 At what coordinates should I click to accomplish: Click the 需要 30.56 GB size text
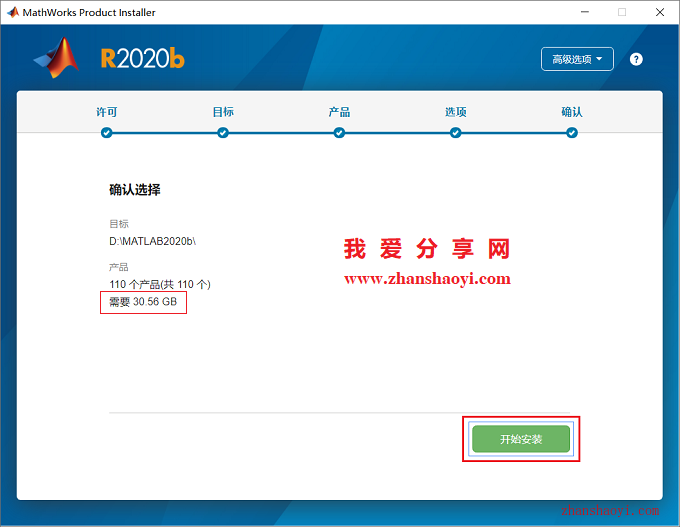pyautogui.click(x=143, y=302)
